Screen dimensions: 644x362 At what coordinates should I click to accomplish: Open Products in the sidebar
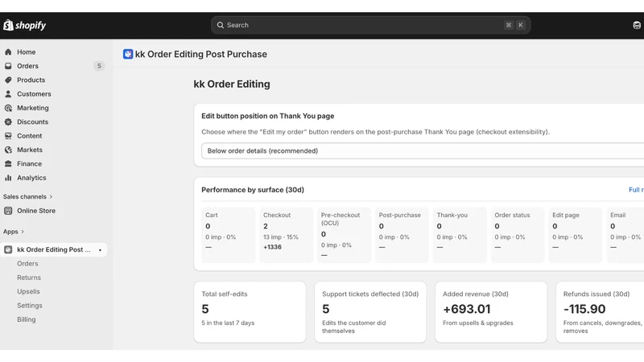pos(31,80)
